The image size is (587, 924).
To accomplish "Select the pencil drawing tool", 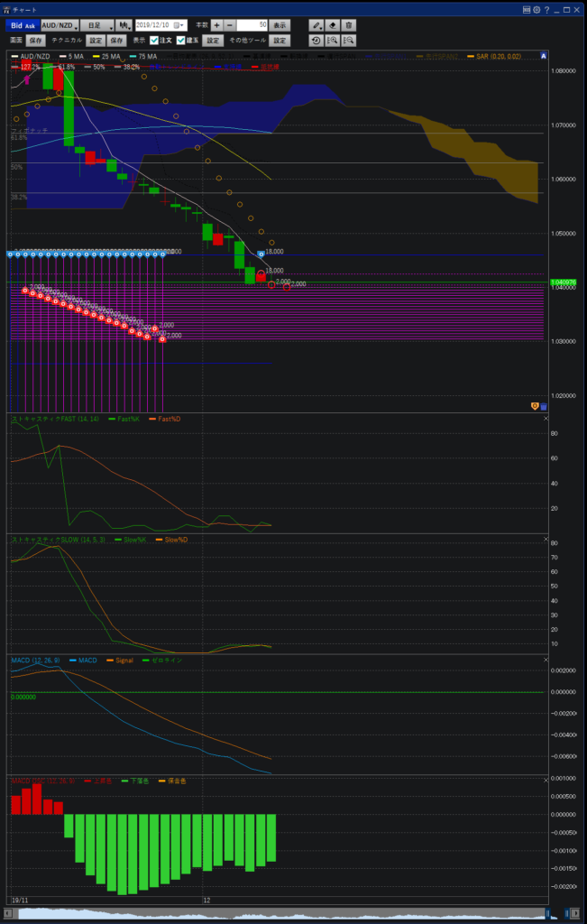I will pos(316,25).
